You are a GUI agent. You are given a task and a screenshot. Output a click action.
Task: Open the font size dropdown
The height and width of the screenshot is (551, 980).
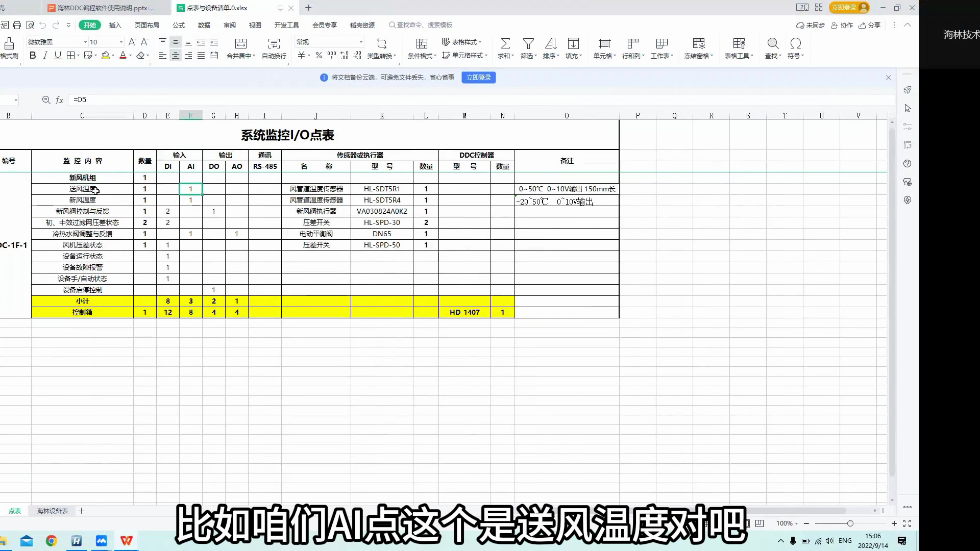tap(121, 42)
